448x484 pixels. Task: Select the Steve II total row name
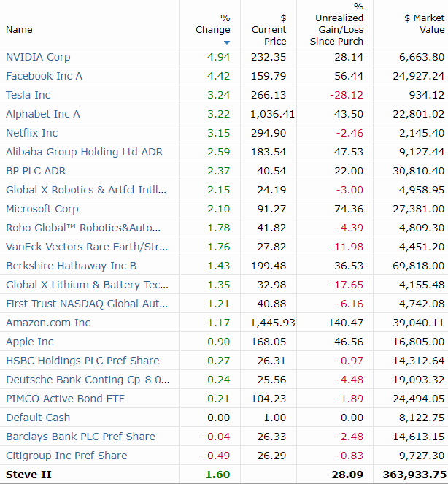coord(28,475)
